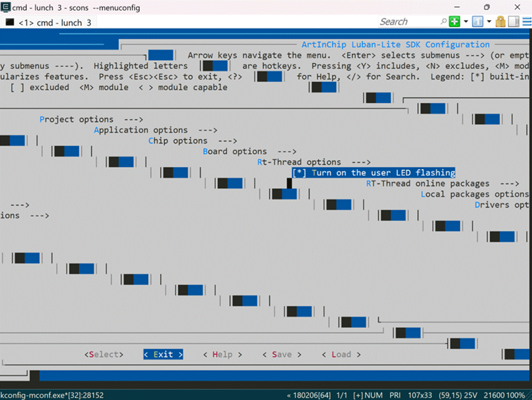Viewport: 532px width, 400px height.
Task: Click the ConEmu window icon in title bar
Action: [x=5, y=7]
